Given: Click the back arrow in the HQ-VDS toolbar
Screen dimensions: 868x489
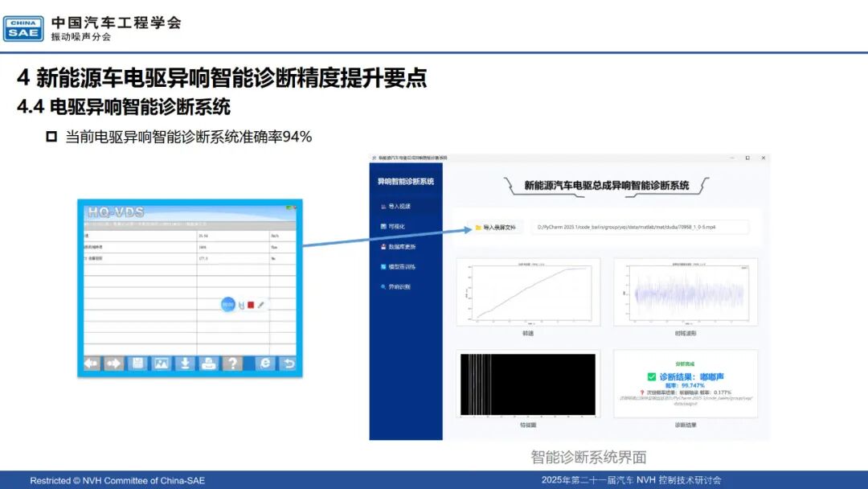Looking at the screenshot, I should (x=92, y=364).
